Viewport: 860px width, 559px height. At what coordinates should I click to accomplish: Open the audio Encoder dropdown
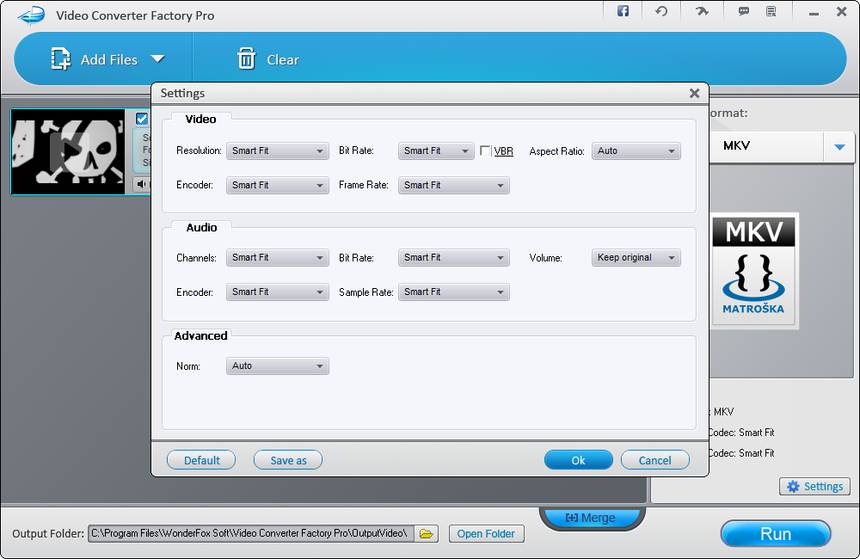click(278, 292)
